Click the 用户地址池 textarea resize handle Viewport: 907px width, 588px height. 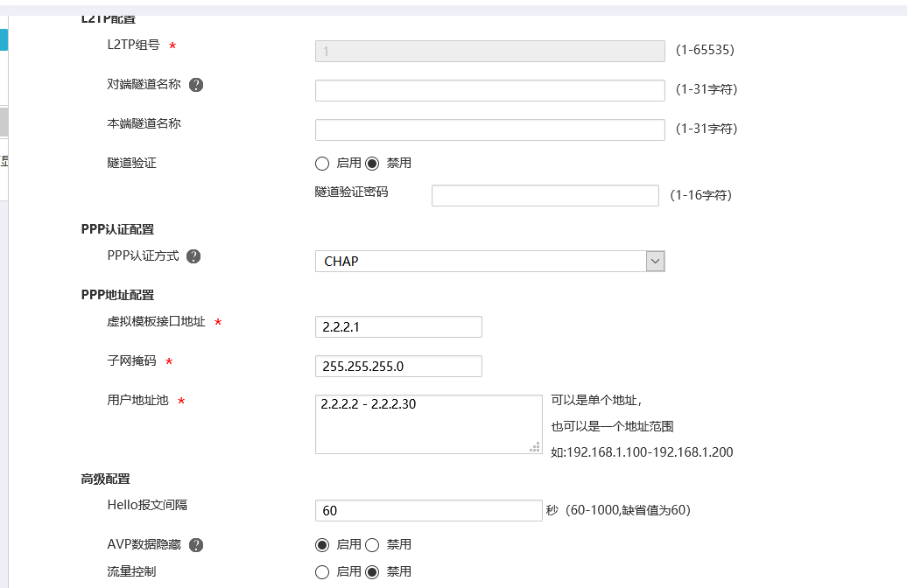point(535,447)
